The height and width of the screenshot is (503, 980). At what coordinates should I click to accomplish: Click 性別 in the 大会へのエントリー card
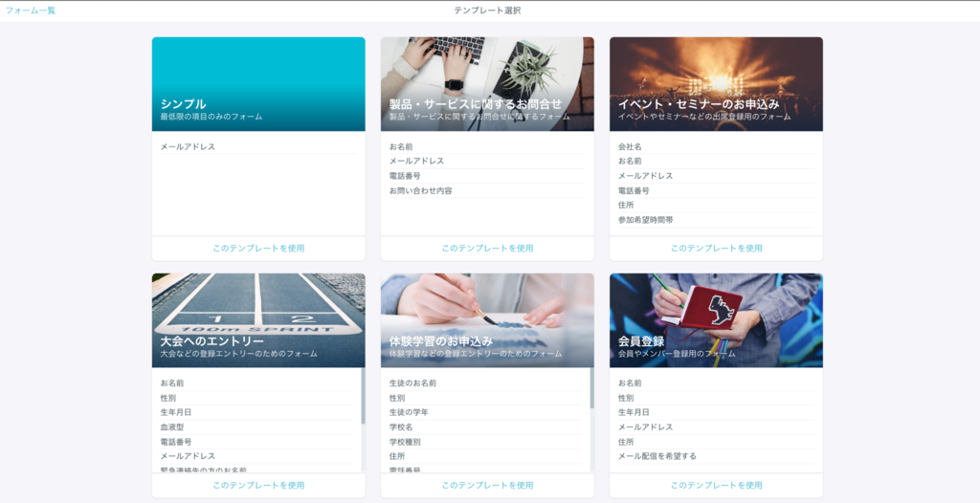(168, 398)
